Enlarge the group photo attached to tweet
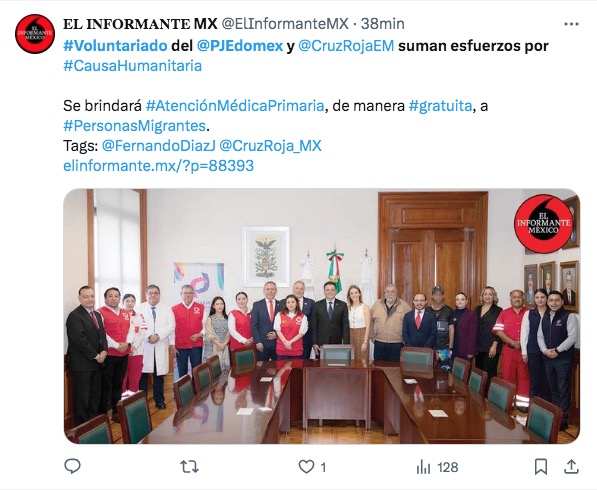This screenshot has height=490, width=597. tap(322, 316)
